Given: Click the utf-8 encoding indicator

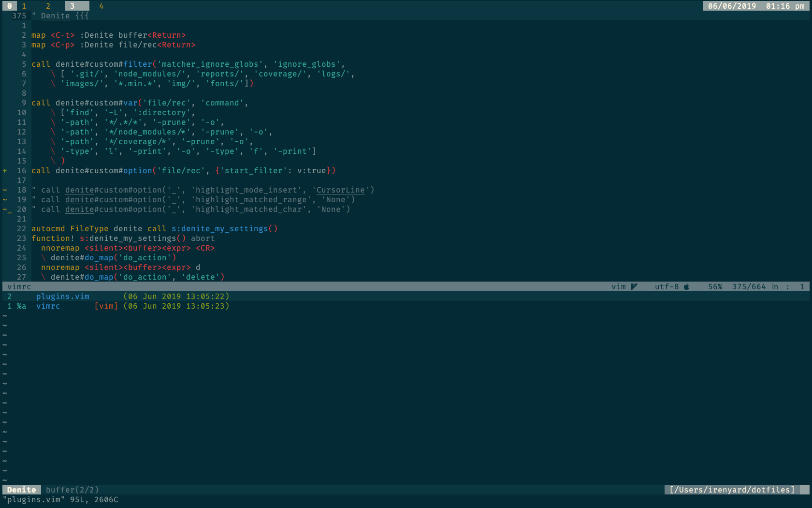Looking at the screenshot, I should pyautogui.click(x=667, y=286).
